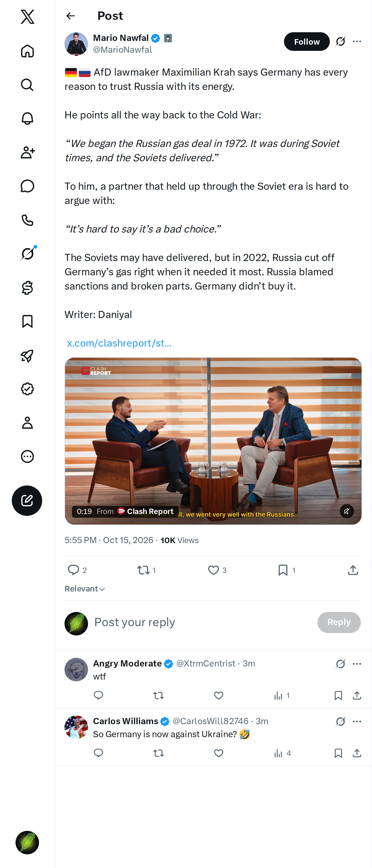Open Bookmarks in the left sidebar

pos(27,321)
